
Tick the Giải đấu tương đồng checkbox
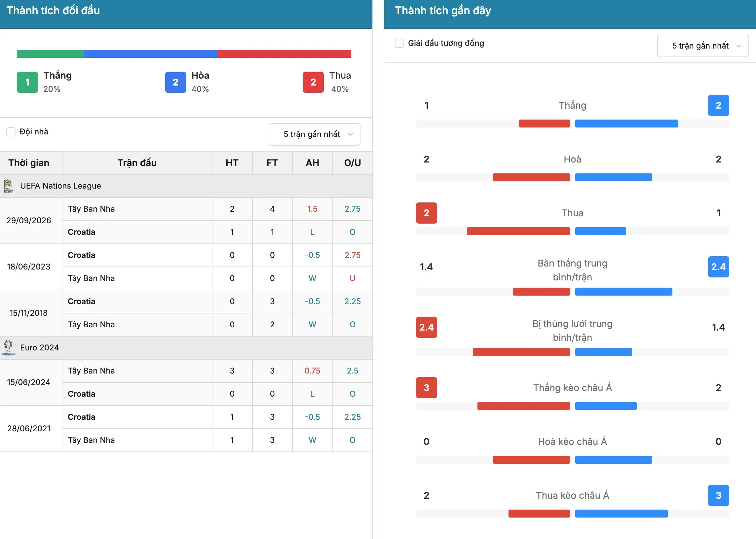[x=399, y=43]
